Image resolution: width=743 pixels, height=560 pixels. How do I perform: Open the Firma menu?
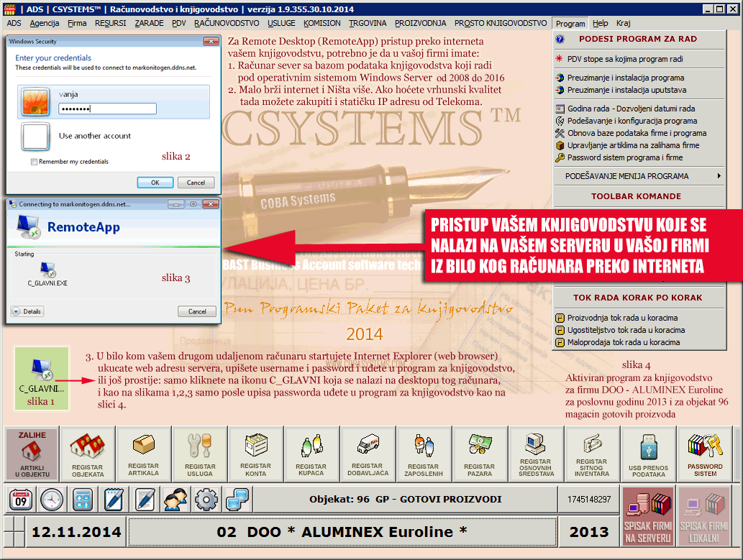(x=77, y=23)
